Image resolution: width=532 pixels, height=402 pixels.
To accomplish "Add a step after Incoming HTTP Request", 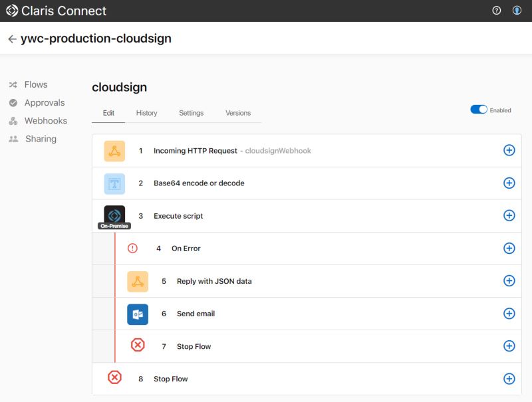I will pyautogui.click(x=509, y=150).
